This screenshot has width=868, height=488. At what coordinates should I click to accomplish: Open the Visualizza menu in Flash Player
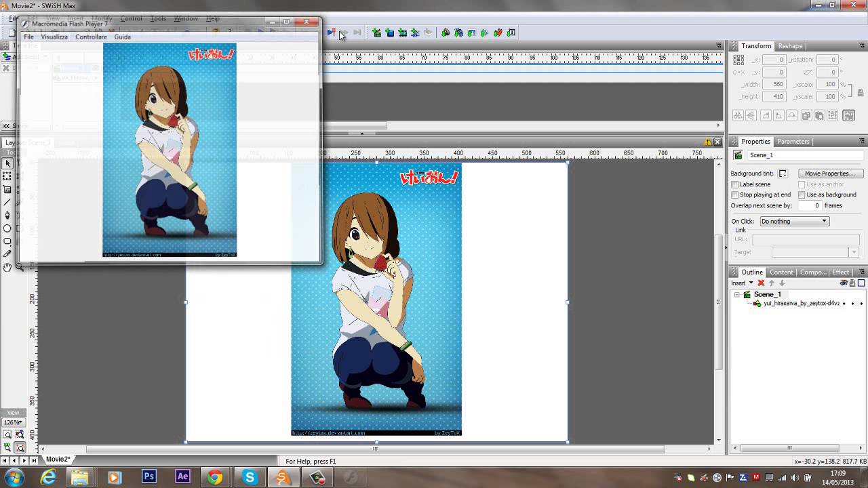(54, 37)
